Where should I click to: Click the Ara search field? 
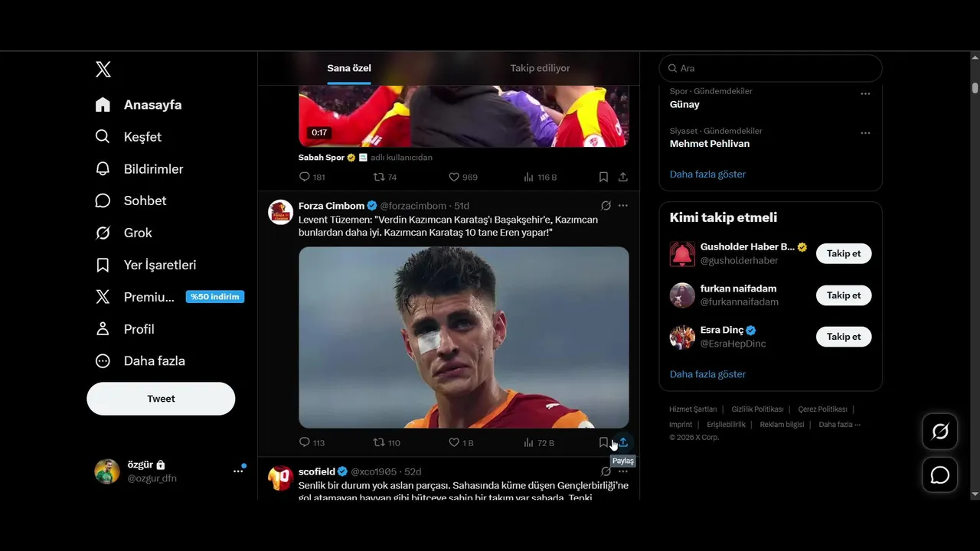770,68
